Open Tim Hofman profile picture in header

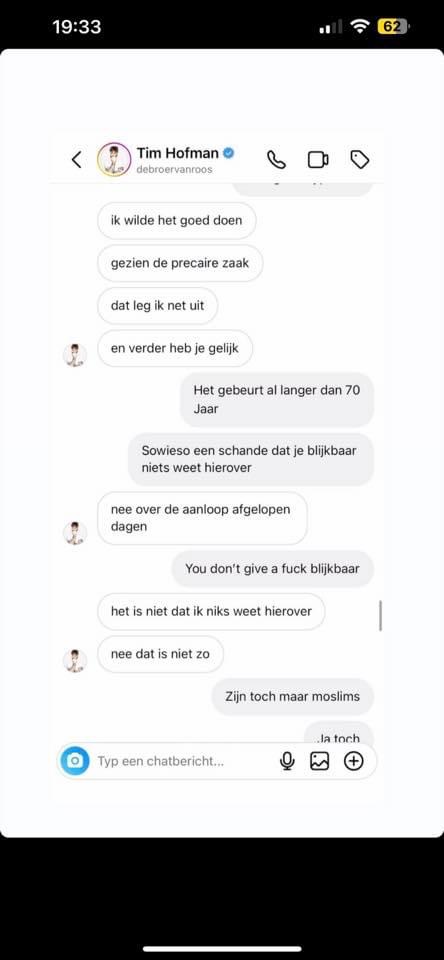click(x=114, y=159)
